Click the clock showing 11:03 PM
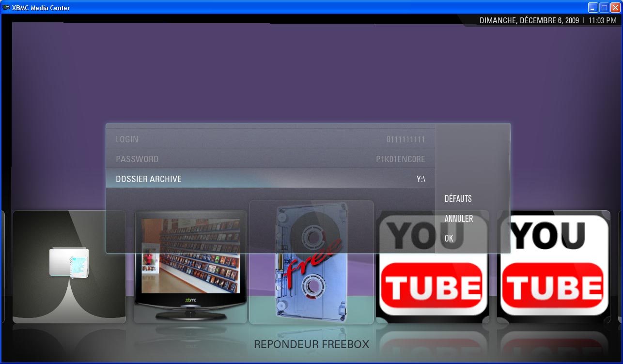This screenshot has width=623, height=364. coord(603,21)
